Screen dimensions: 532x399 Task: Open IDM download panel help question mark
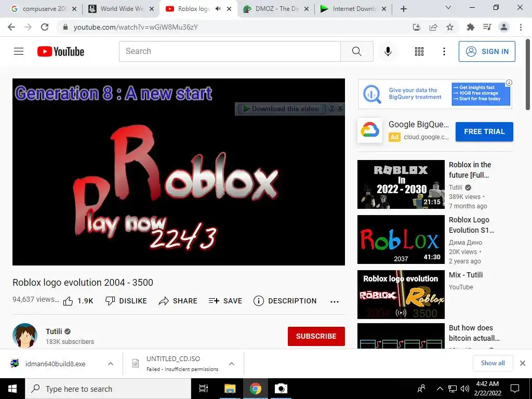331,108
